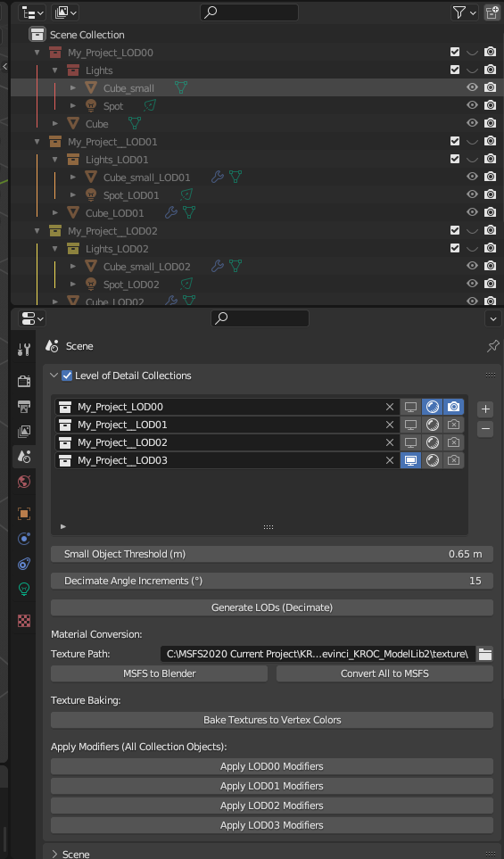The image size is (504, 859).
Task: Uncheck Level of Detail Collections checkbox
Action: [67, 376]
